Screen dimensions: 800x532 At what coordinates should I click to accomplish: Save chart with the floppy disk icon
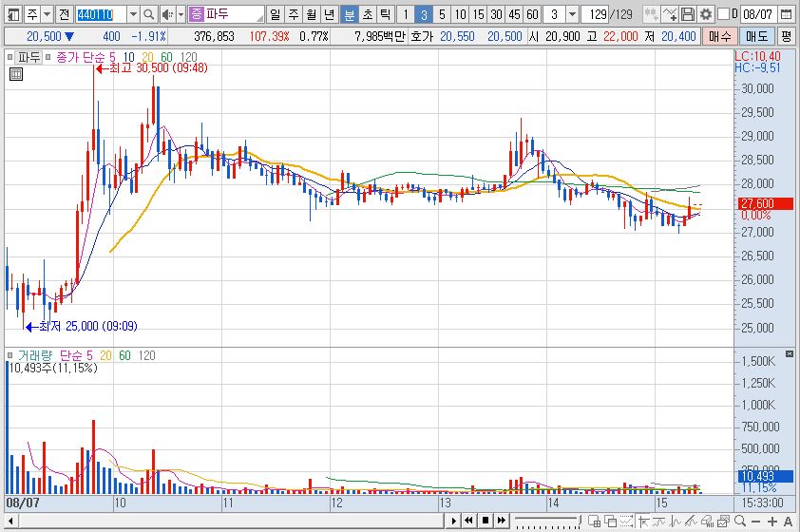click(688, 14)
